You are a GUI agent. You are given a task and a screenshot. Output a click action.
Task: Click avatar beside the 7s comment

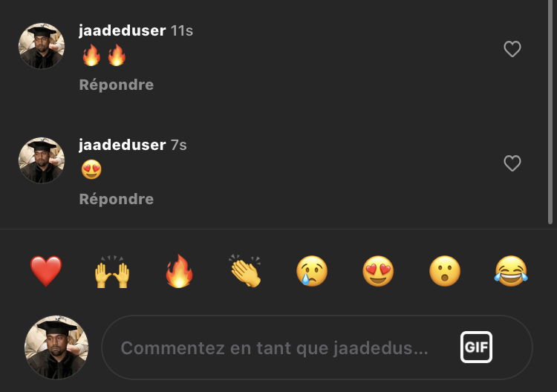pos(42,160)
